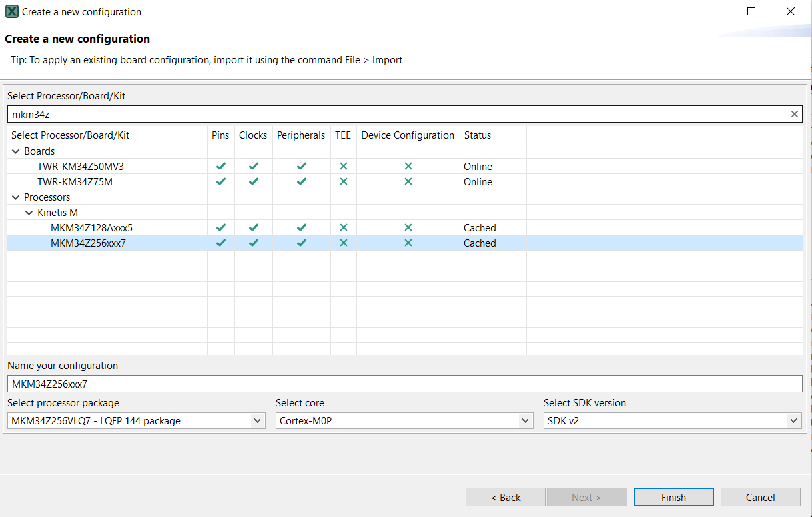Click TEE cross for MKM34Z256xxx7
The height and width of the screenshot is (517, 812).
click(x=344, y=243)
